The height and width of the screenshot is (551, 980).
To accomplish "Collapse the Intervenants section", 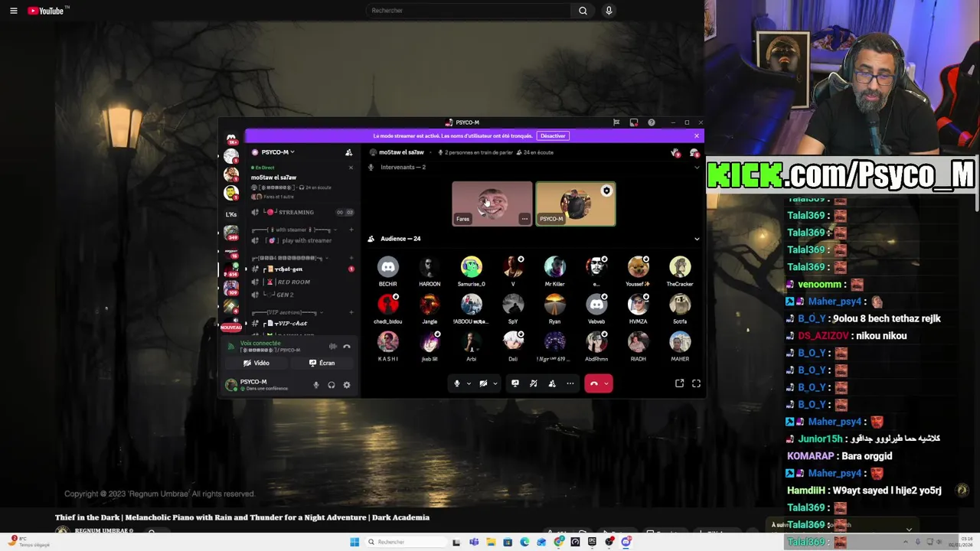I will click(x=696, y=167).
